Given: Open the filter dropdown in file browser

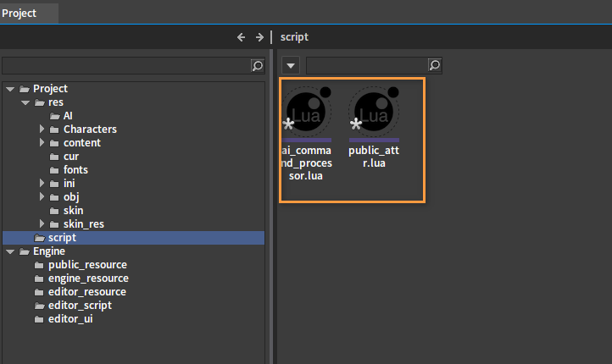Looking at the screenshot, I should coord(291,65).
